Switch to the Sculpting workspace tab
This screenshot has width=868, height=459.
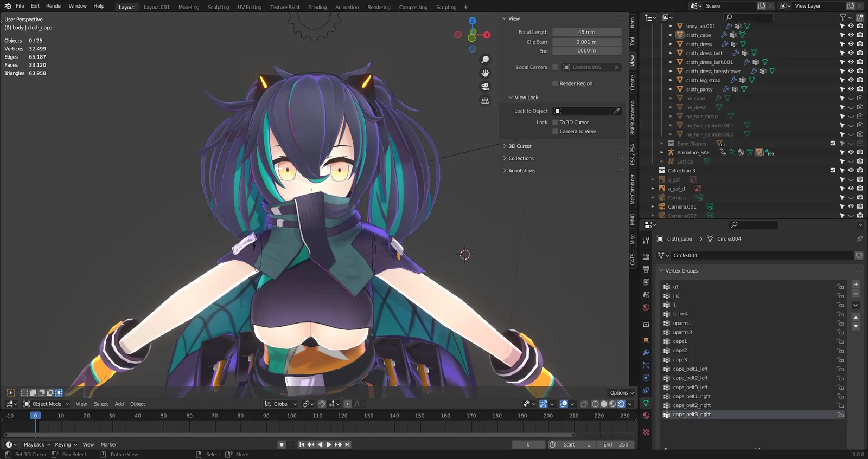coord(218,7)
